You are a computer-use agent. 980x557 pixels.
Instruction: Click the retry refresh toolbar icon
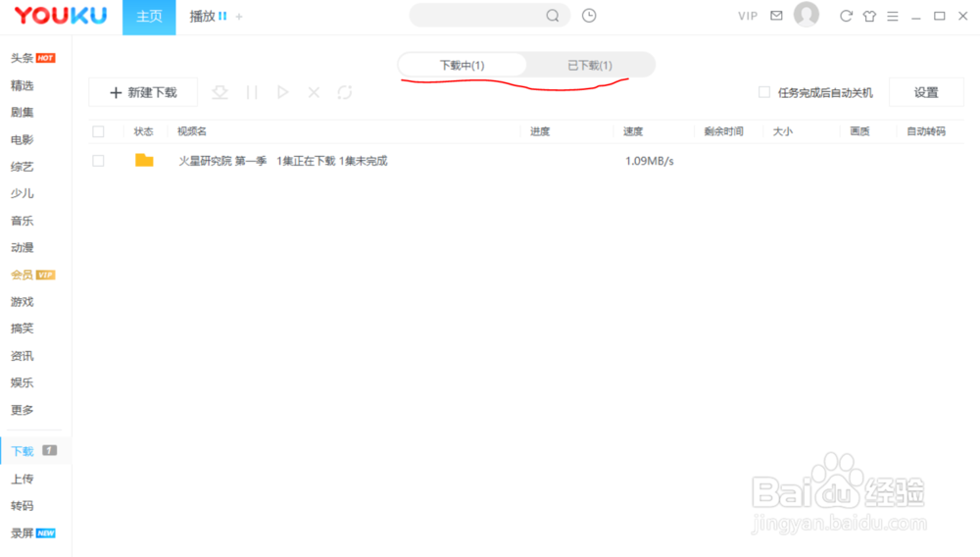(344, 92)
